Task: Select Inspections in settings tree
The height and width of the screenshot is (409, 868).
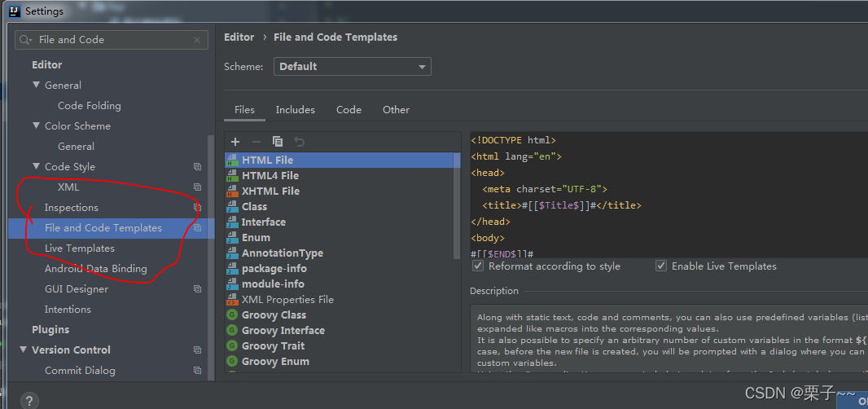Action: pyautogui.click(x=72, y=208)
